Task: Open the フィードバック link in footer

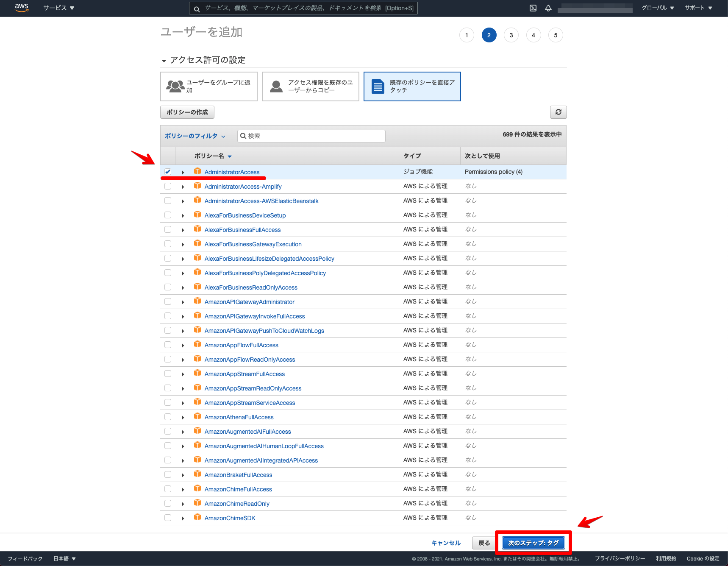Action: pos(25,558)
